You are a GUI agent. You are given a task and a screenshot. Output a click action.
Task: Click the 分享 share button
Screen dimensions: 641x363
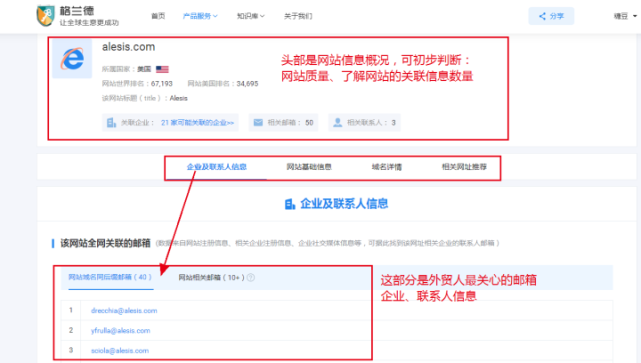[551, 16]
